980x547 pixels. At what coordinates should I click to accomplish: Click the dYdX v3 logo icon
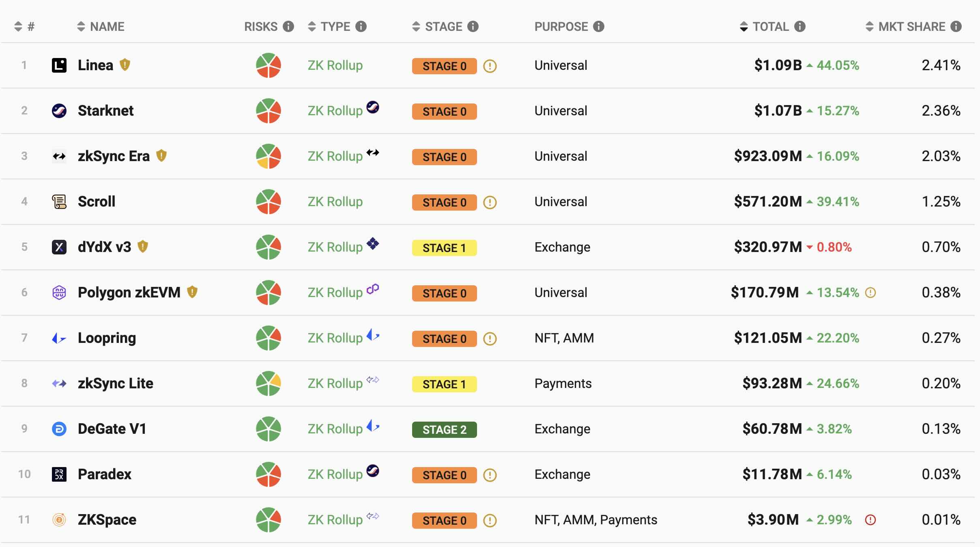click(x=59, y=247)
